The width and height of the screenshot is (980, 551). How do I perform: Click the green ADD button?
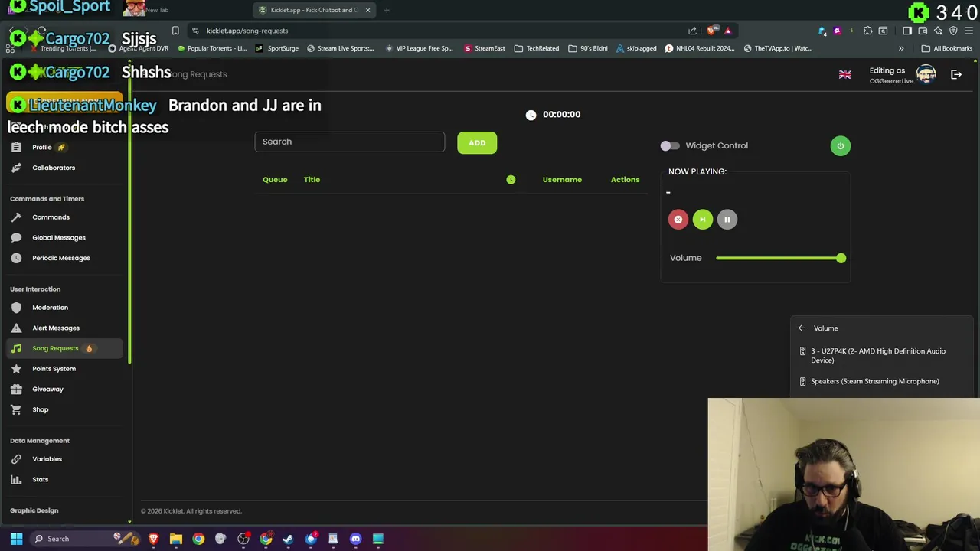click(x=477, y=142)
